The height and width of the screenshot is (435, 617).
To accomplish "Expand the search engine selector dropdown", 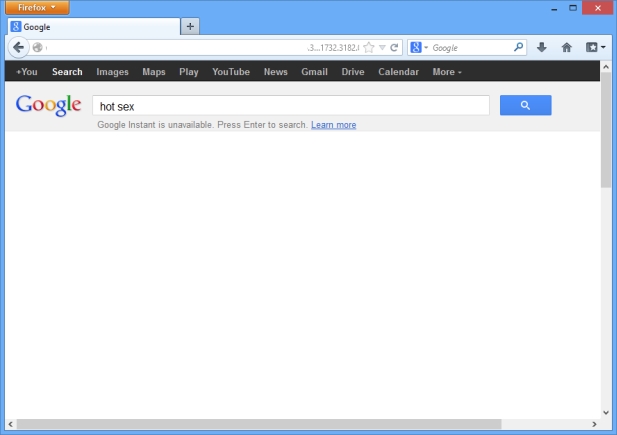I will click(x=419, y=48).
